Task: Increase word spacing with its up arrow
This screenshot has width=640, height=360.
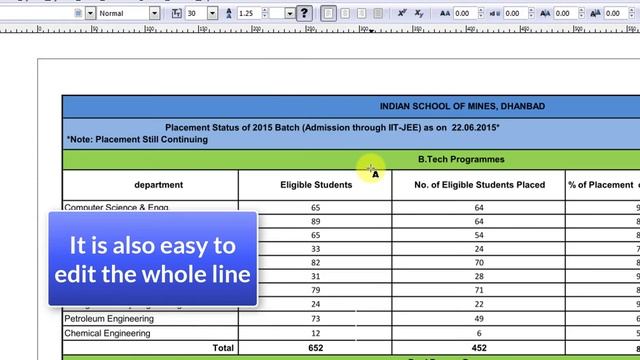Action: point(531,11)
